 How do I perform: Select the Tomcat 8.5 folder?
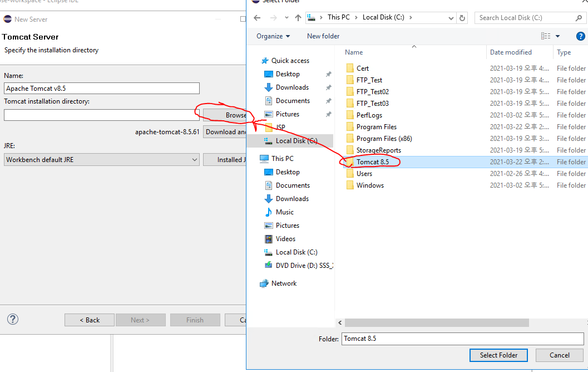(x=372, y=162)
